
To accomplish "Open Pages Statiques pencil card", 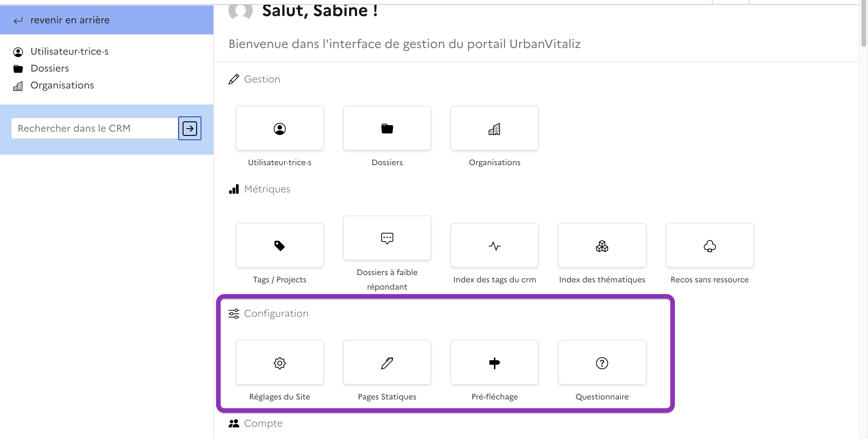I will 387,363.
